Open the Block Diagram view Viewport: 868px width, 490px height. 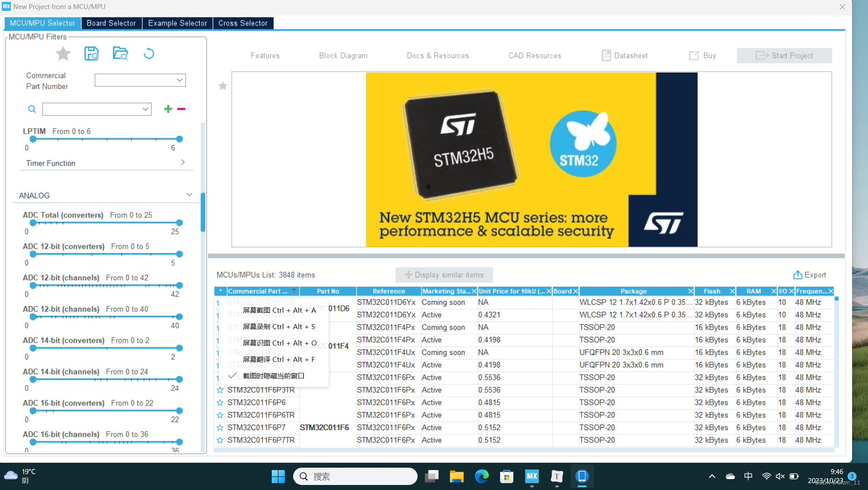point(343,56)
